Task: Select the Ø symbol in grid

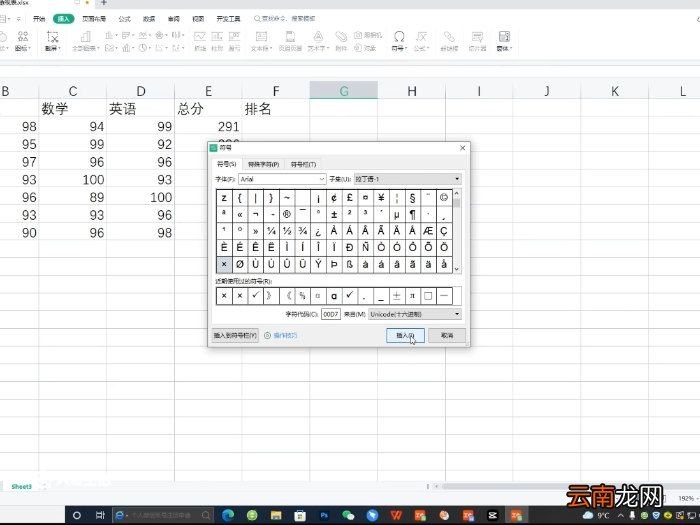Action: [x=240, y=264]
